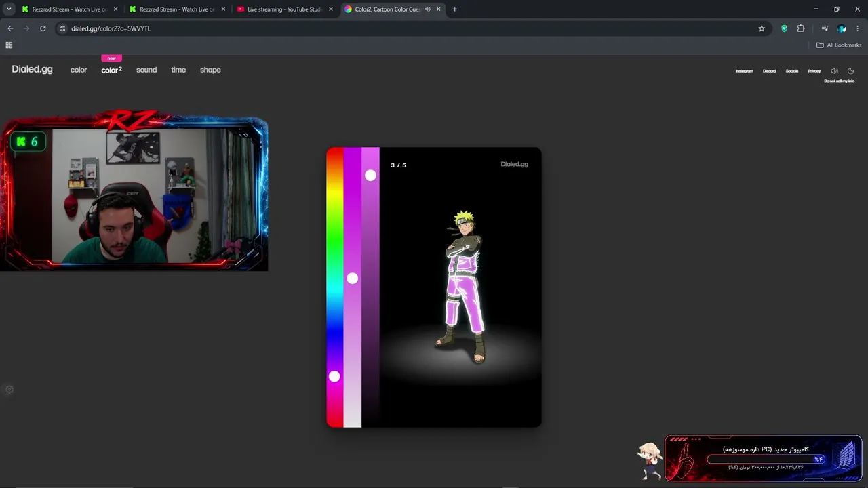Viewport: 868px width, 488px height.
Task: Close the Color2 Cartoon Color tab
Action: coord(439,9)
